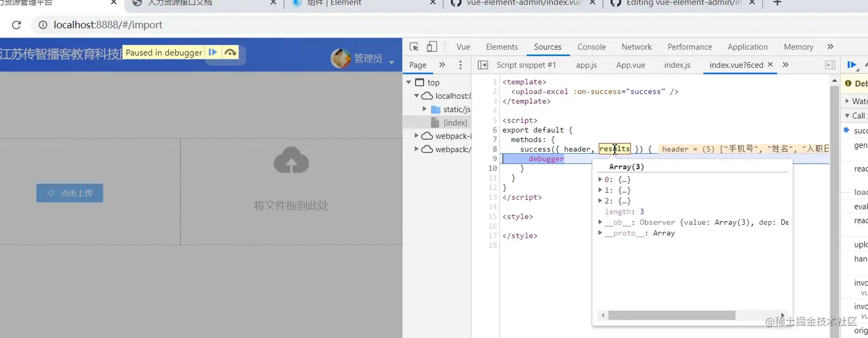Open the navigator three-dot options menu

(460, 65)
